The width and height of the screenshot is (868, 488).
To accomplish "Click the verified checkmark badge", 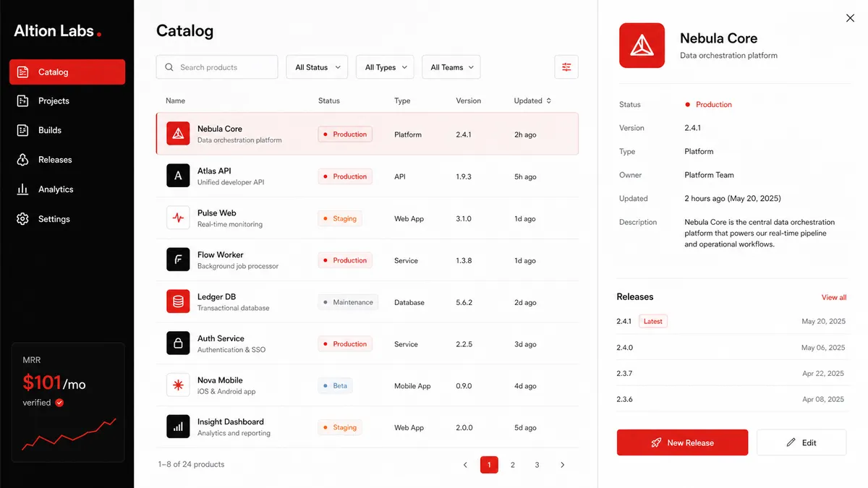I will (60, 403).
